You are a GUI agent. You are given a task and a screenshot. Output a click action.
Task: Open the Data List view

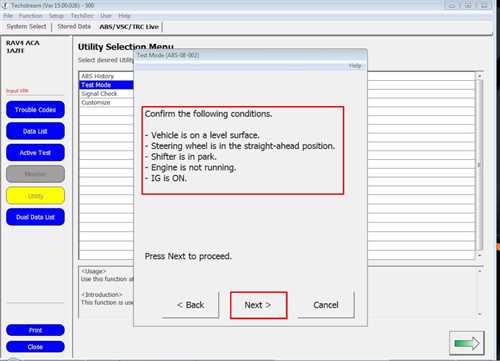tap(35, 131)
